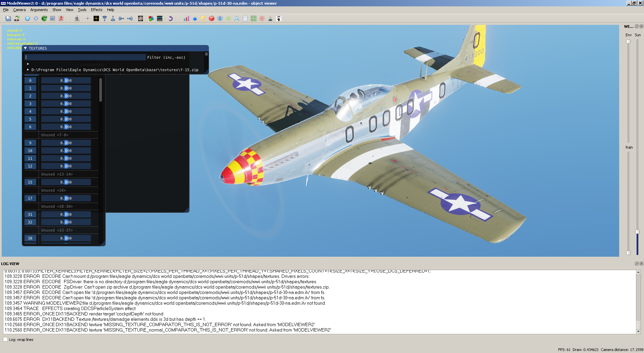Image resolution: width=644 pixels, height=353 pixels.
Task: Click argument 15 value field
Action: point(66,182)
